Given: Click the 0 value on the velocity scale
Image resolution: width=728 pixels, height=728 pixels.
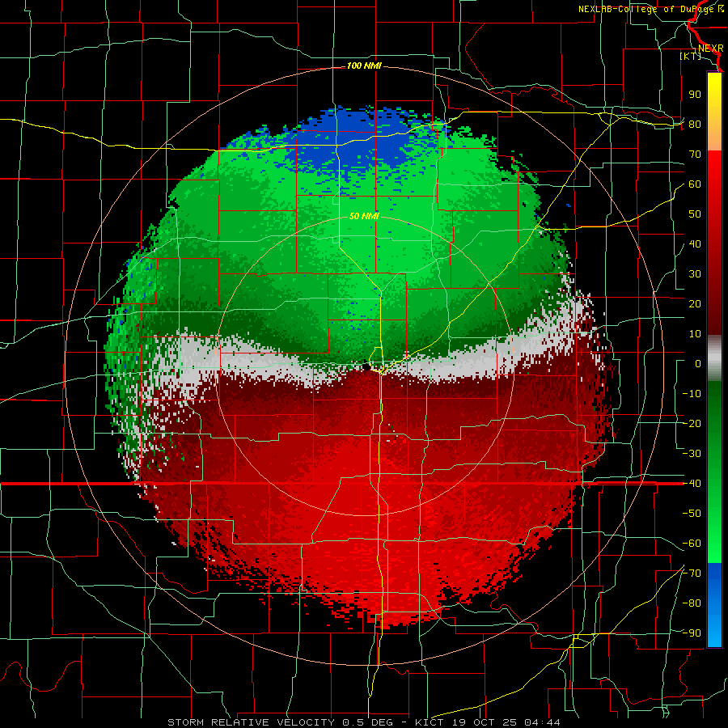Looking at the screenshot, I should click(698, 363).
